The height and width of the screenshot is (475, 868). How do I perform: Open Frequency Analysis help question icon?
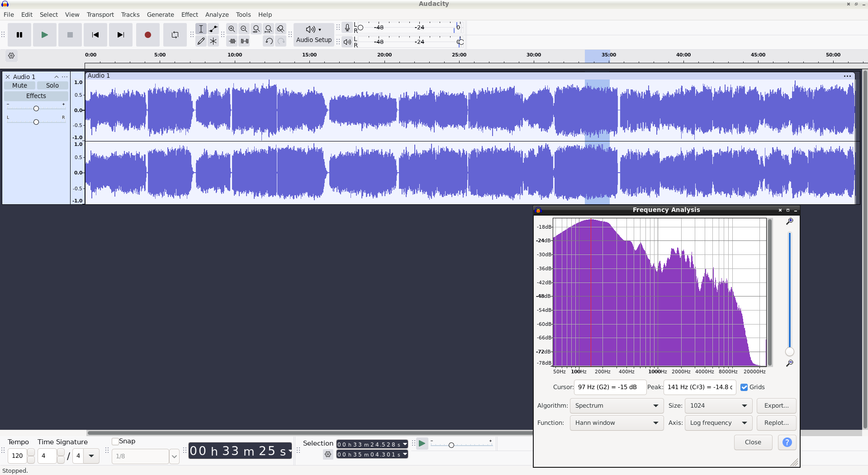[x=787, y=442]
